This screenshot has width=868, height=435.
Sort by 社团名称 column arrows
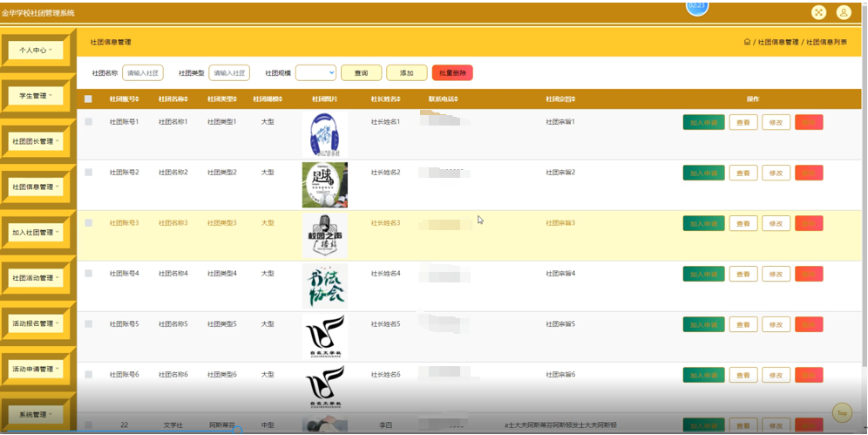click(x=186, y=99)
